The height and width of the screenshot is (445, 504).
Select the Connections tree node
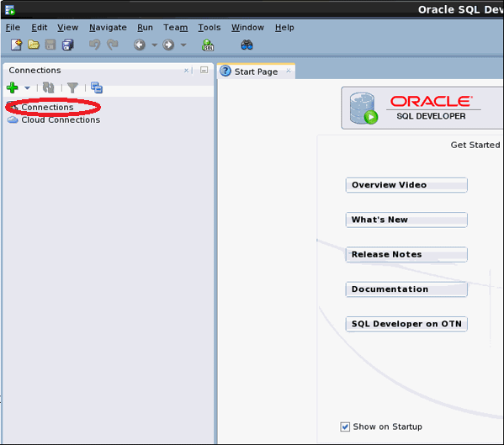[47, 108]
